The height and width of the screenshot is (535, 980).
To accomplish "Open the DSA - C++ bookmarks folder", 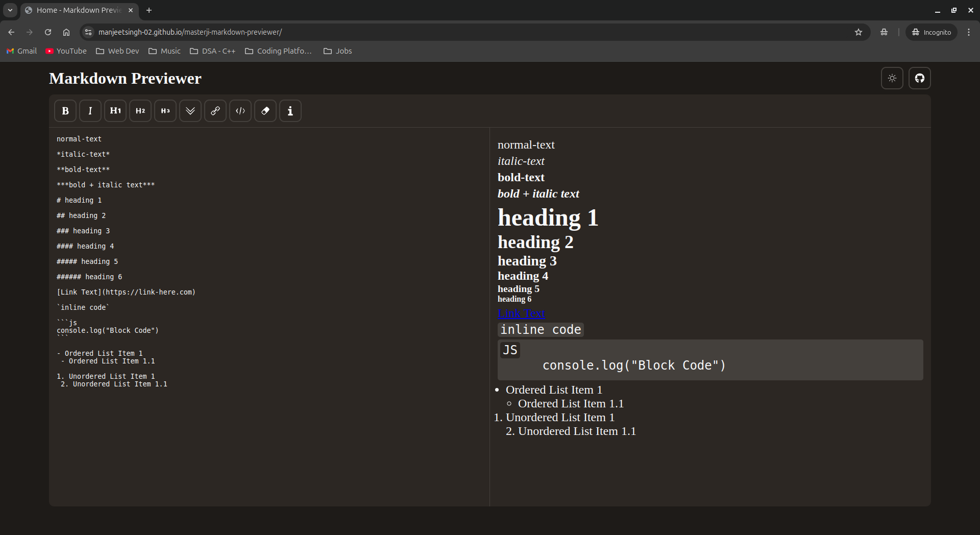I will (x=213, y=51).
